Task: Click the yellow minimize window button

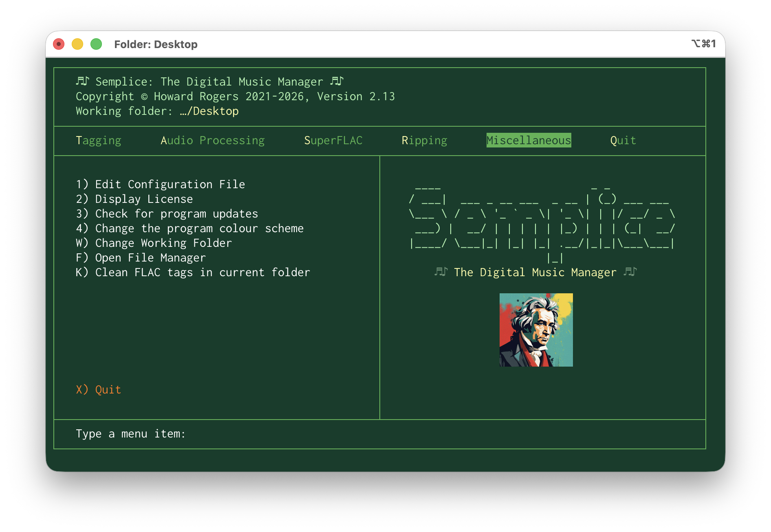Action: click(77, 44)
